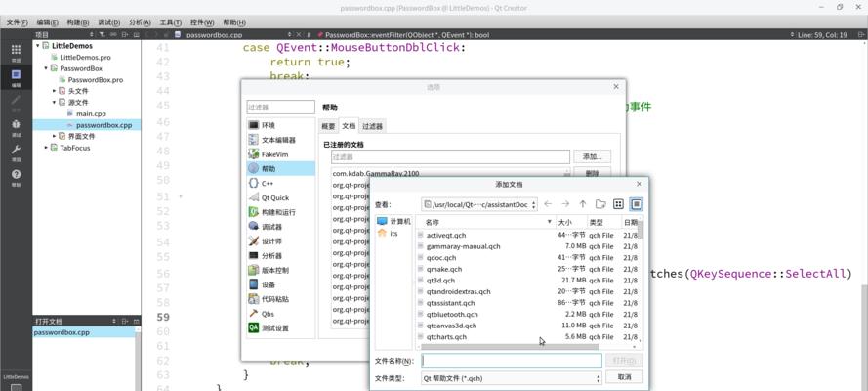The height and width of the screenshot is (391, 868).
Task: Open the 查看 path dropdown
Action: point(478,204)
